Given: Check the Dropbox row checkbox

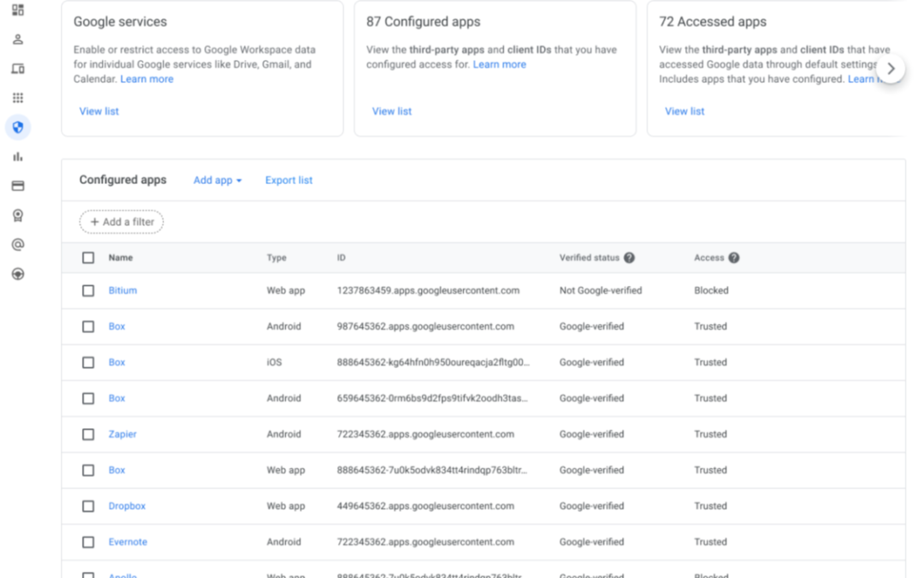Looking at the screenshot, I should 88,507.
